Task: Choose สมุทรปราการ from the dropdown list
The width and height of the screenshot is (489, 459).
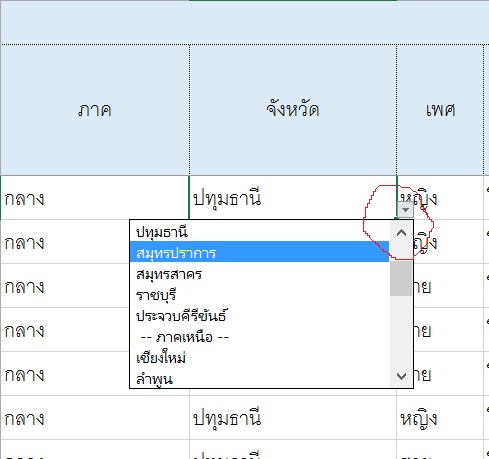Action: pos(259,253)
